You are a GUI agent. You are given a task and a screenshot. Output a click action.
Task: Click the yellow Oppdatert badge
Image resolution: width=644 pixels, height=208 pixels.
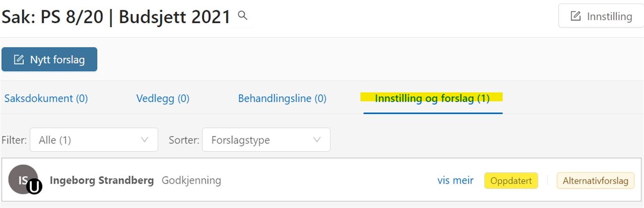click(511, 181)
